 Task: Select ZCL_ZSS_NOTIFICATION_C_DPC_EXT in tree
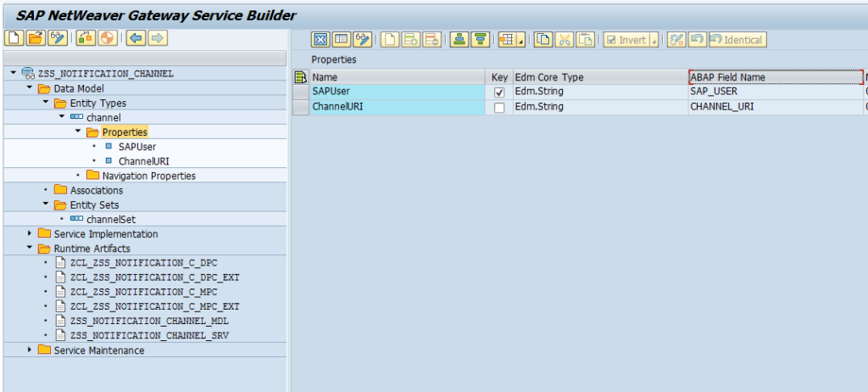click(x=154, y=277)
